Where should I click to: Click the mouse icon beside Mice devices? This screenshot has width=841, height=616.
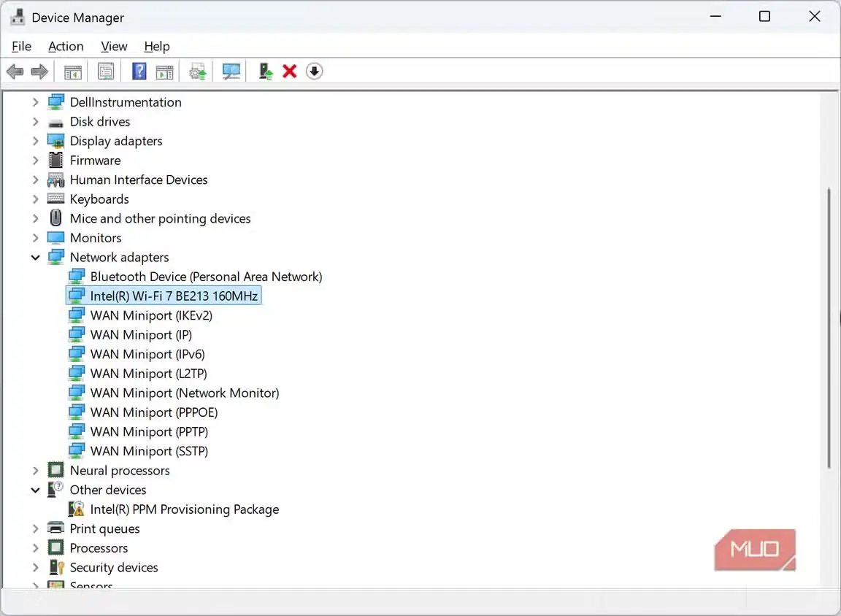click(x=55, y=218)
